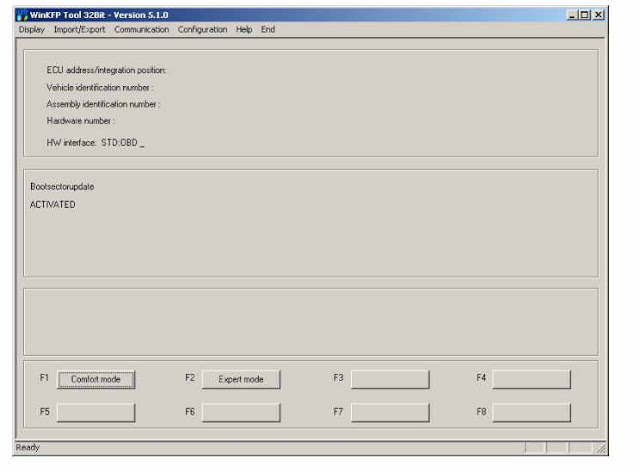Open the Configuration menu
This screenshot has height=471, width=640.
[x=202, y=29]
